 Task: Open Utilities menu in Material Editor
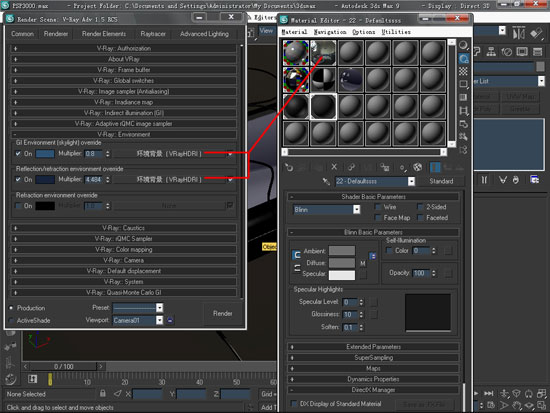[396, 32]
